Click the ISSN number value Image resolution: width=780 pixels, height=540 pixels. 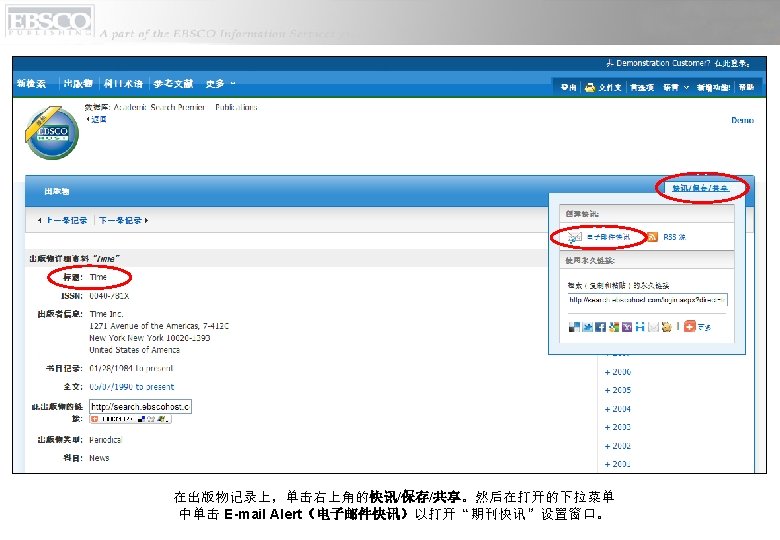pos(109,296)
